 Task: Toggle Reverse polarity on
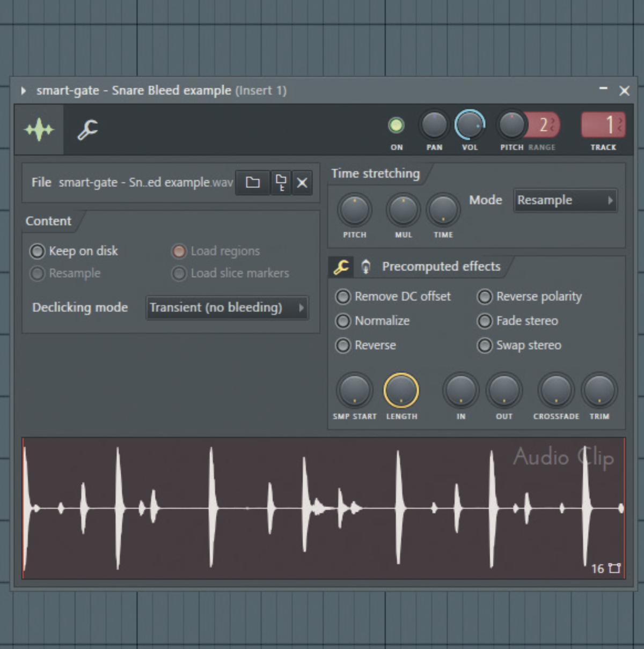[485, 297]
